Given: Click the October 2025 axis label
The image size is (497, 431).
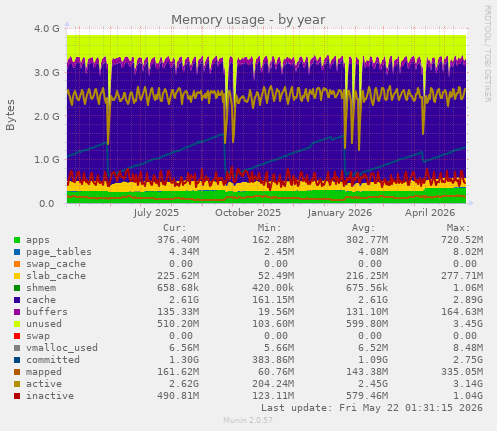Looking at the screenshot, I should coord(248,213).
